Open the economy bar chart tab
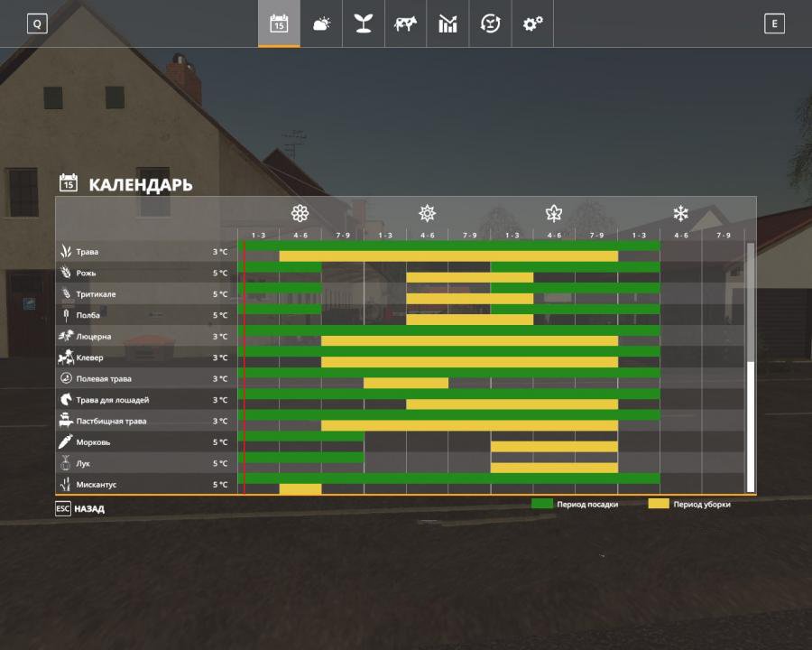This screenshot has width=812, height=650. tap(448, 24)
